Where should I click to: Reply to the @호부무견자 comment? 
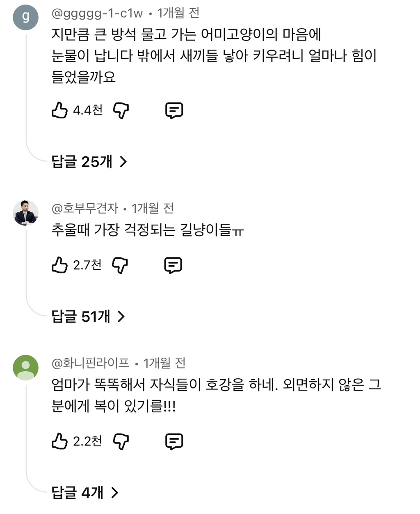(x=173, y=265)
